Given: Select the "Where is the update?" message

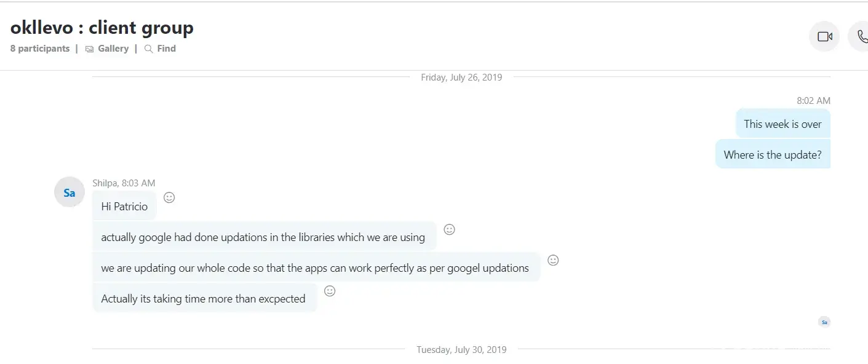Looking at the screenshot, I should pos(773,155).
